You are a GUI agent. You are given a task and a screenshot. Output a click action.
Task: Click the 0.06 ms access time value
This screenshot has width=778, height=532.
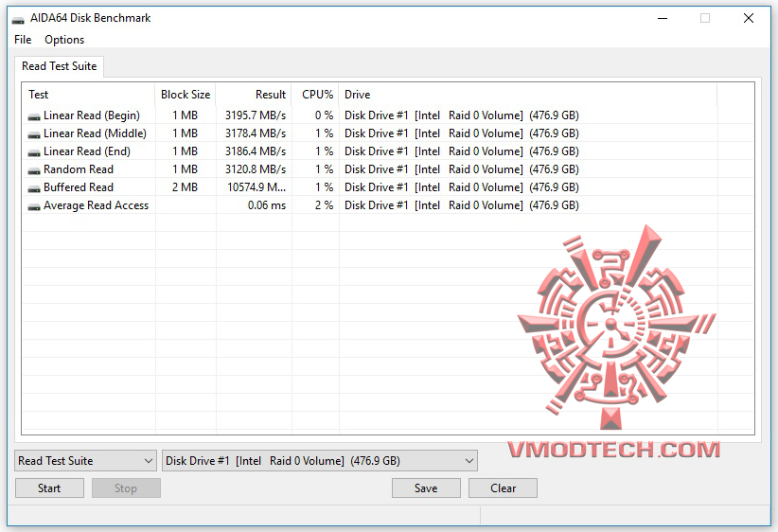[267, 205]
